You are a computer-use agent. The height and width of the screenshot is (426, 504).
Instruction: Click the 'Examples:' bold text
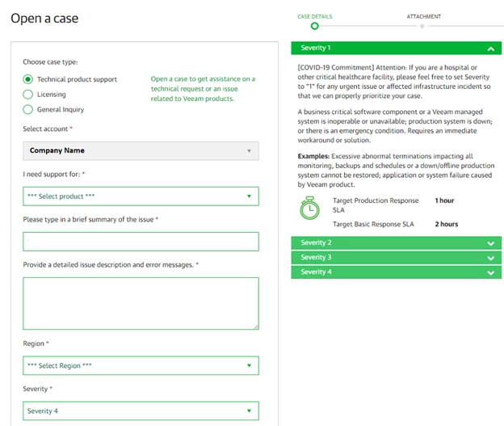[313, 156]
